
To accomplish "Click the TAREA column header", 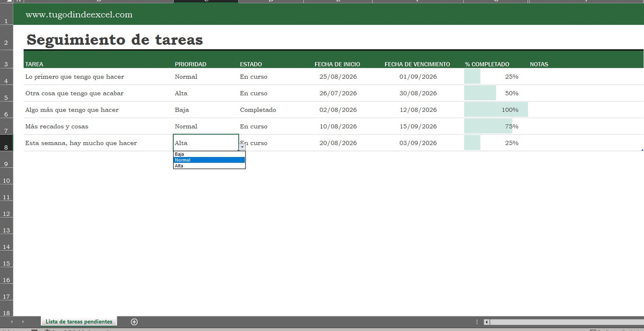I will point(34,64).
